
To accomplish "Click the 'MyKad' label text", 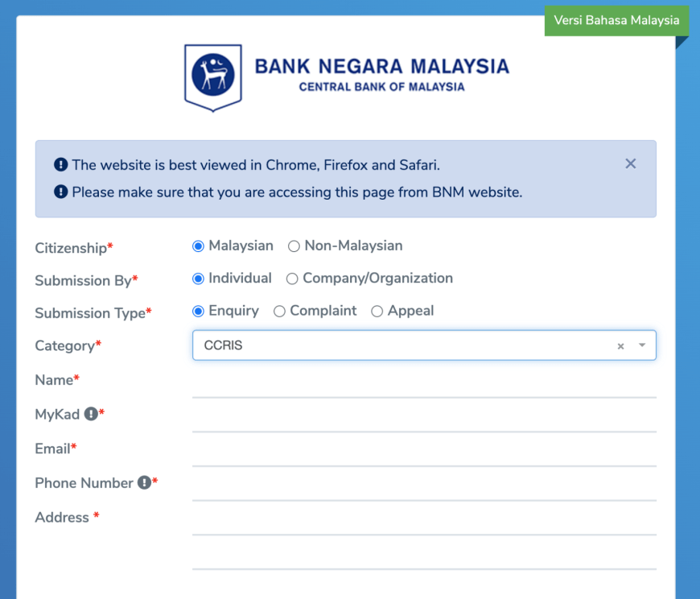I will (x=57, y=414).
